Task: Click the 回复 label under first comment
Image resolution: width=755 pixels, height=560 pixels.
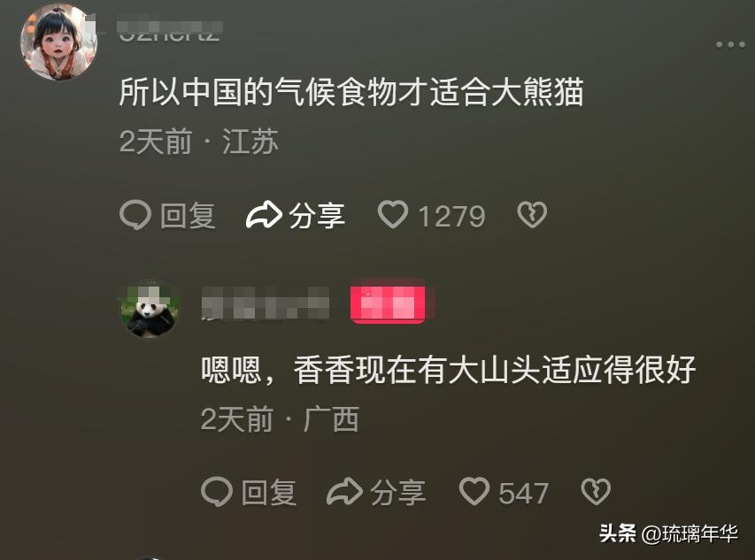Action: [x=188, y=216]
